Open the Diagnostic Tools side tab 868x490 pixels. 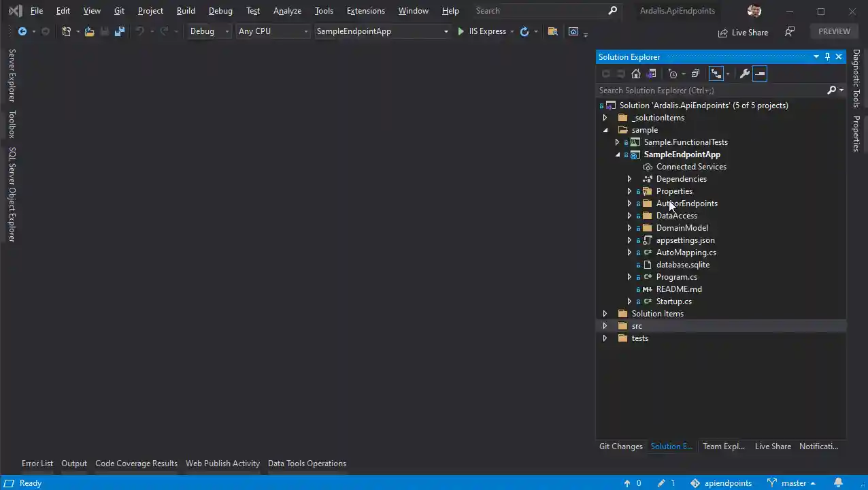coord(856,78)
